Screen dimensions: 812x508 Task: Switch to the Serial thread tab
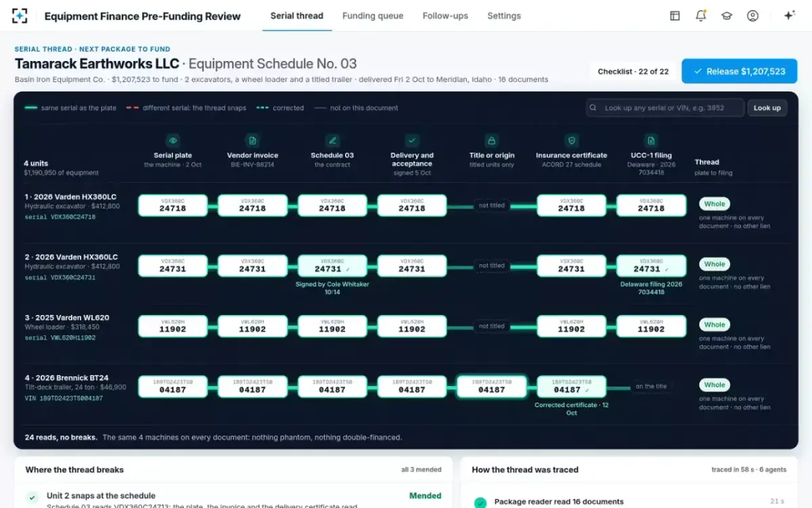coord(297,16)
